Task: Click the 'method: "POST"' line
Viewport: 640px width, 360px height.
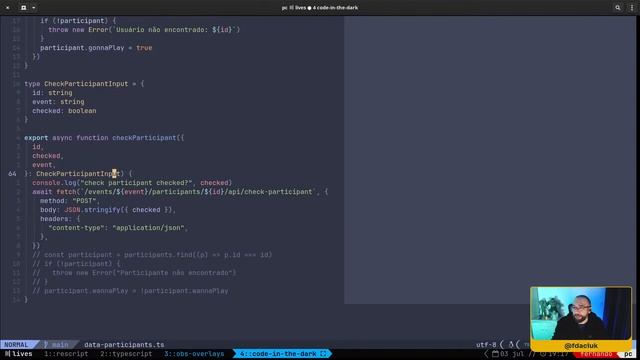Action: click(70, 201)
